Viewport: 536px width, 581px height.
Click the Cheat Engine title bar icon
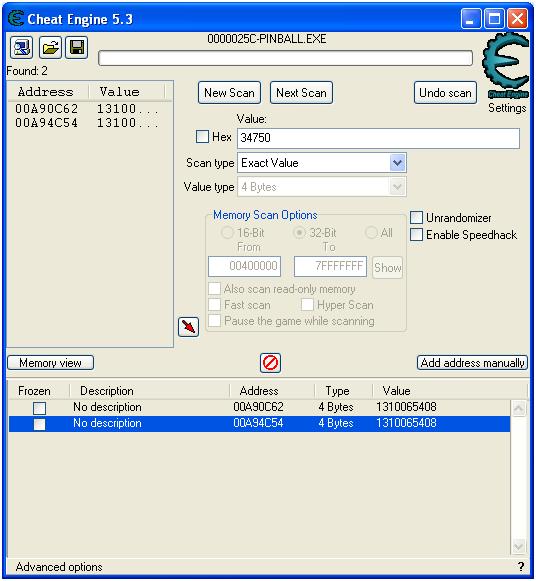coord(16,19)
